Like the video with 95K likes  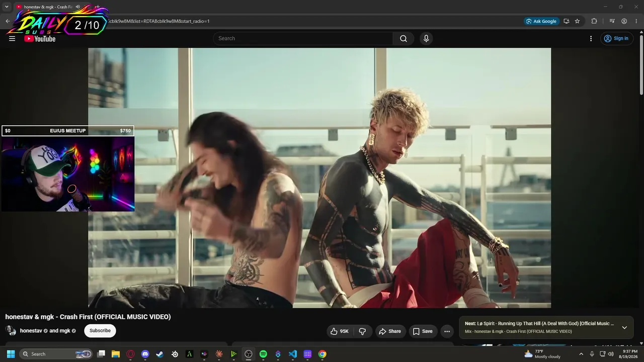tap(340, 331)
